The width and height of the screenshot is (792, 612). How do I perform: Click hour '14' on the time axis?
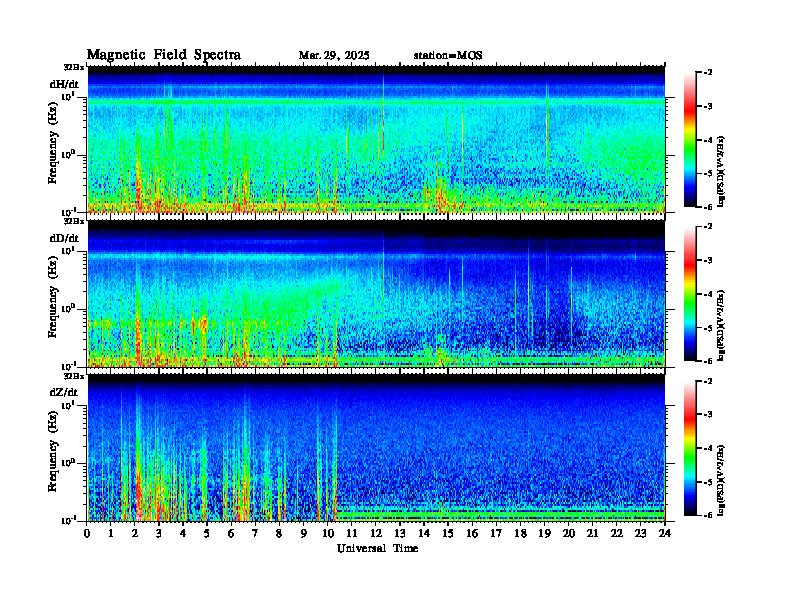424,533
